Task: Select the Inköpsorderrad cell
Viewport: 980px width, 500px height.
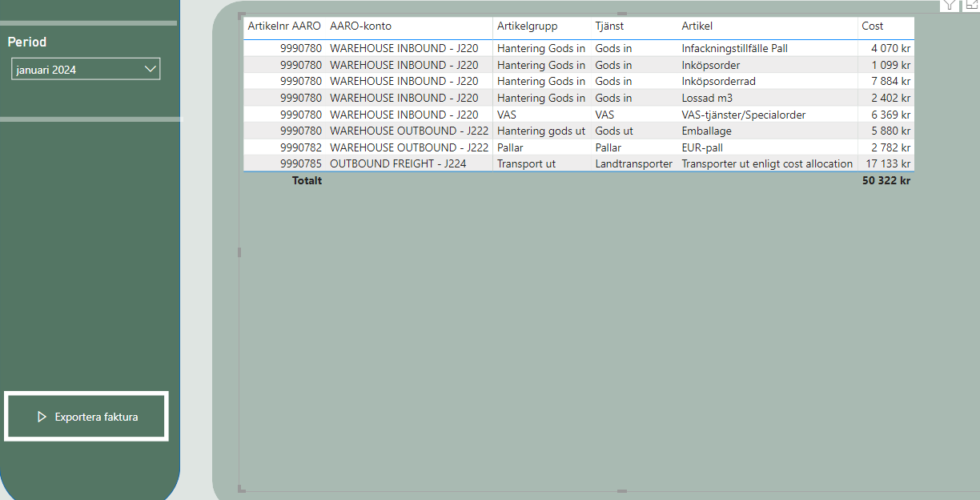Action: pyautogui.click(x=718, y=81)
